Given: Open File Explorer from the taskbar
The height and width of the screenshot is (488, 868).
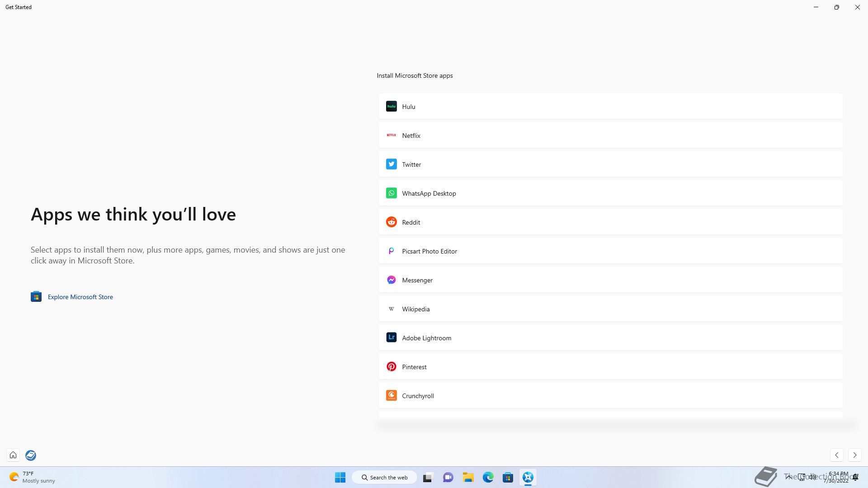Looking at the screenshot, I should tap(468, 477).
